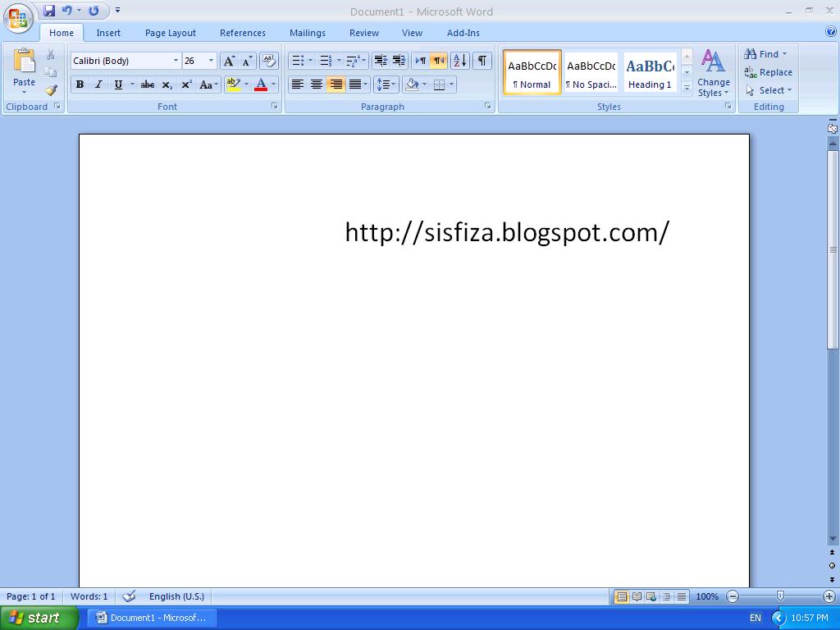840x630 pixels.
Task: Zoom in with the plus button
Action: pyautogui.click(x=829, y=596)
